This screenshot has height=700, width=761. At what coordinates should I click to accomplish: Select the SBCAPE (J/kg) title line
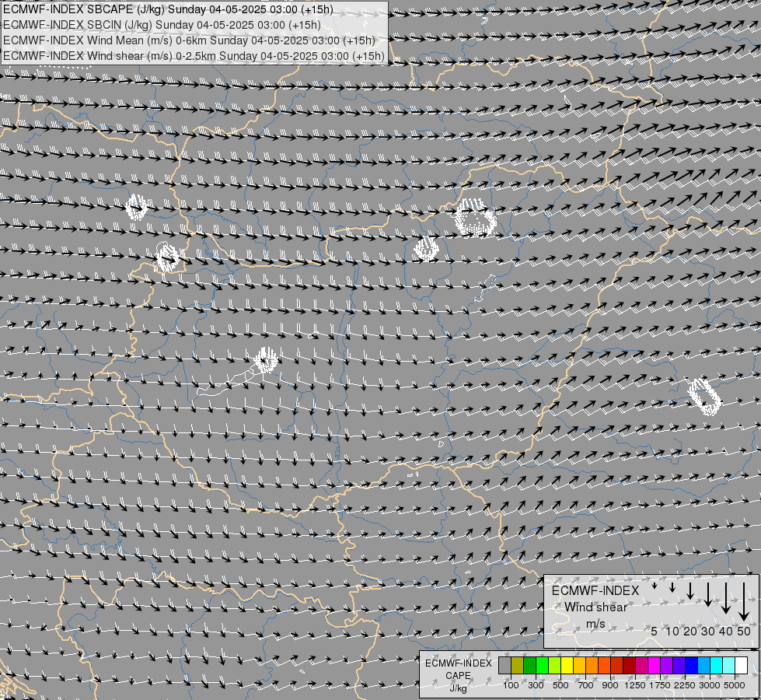click(x=169, y=9)
